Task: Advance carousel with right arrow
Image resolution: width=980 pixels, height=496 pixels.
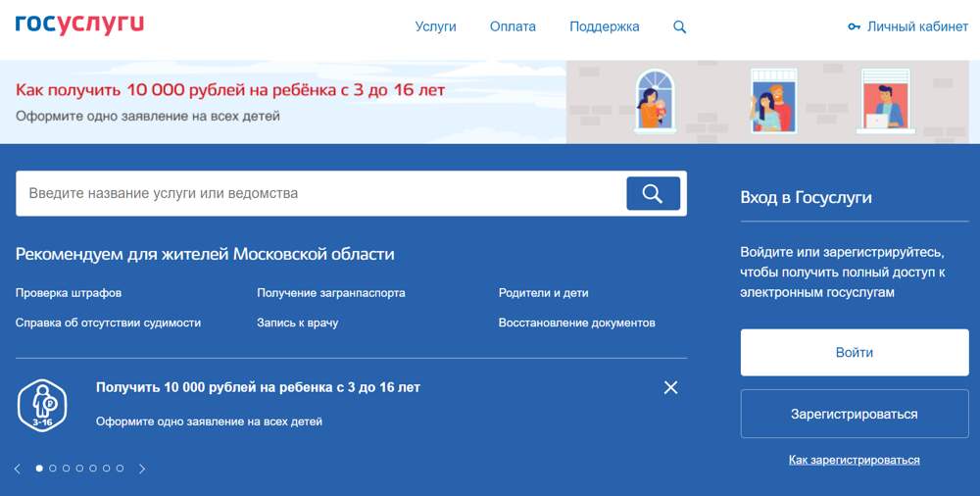Action: click(142, 469)
